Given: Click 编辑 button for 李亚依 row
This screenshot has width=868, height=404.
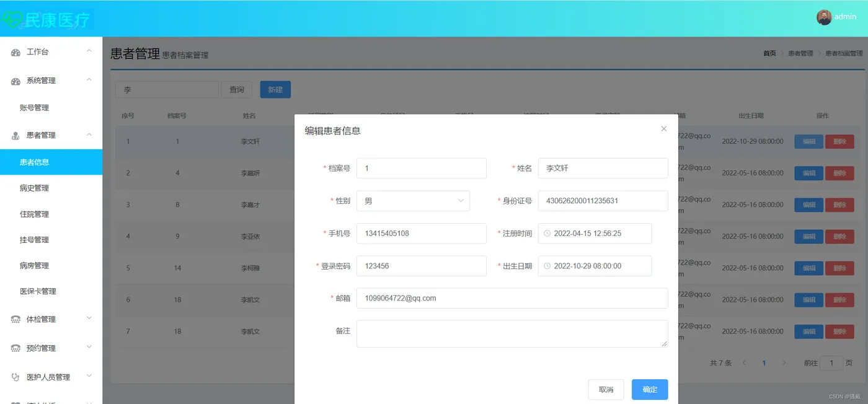Looking at the screenshot, I should (x=809, y=236).
